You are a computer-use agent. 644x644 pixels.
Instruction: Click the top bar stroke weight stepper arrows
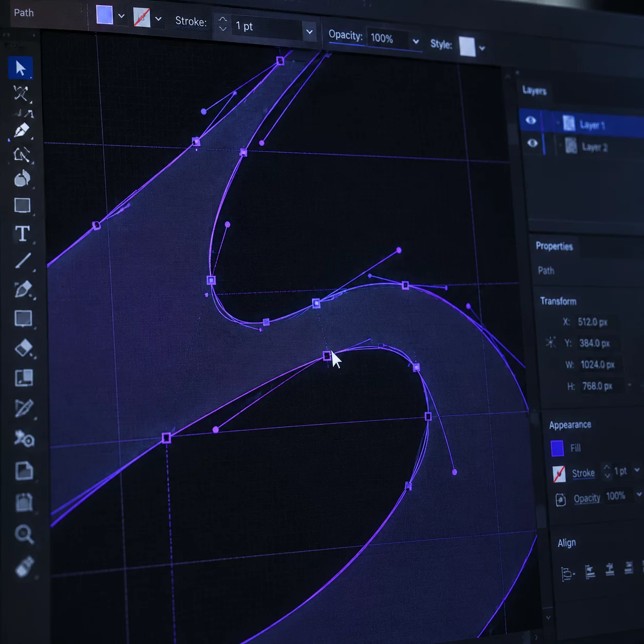point(222,24)
